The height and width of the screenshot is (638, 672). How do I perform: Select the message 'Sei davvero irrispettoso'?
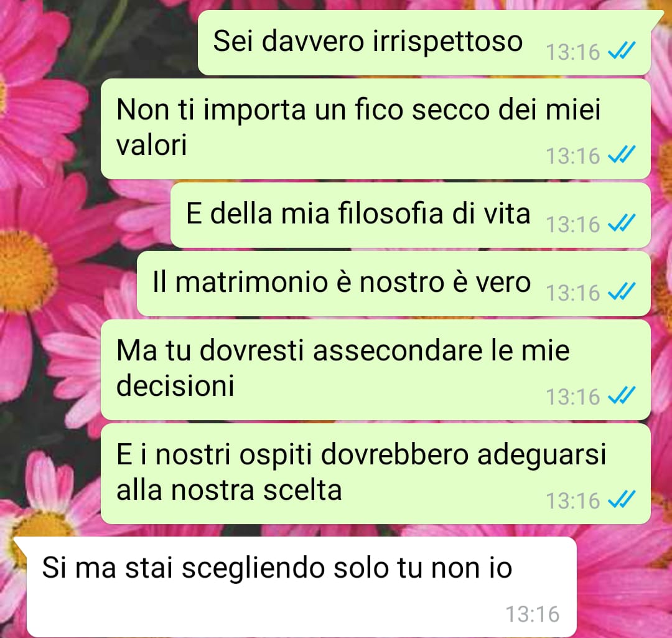pyautogui.click(x=424, y=43)
